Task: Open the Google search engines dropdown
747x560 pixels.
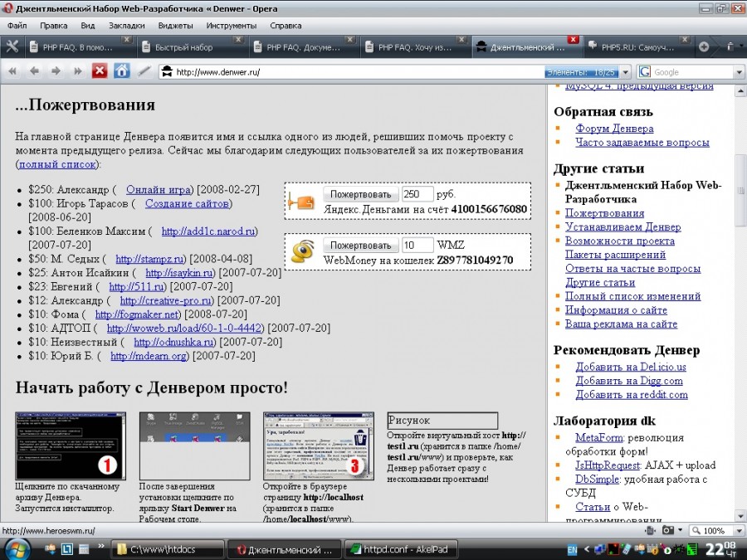Action: tap(739, 72)
